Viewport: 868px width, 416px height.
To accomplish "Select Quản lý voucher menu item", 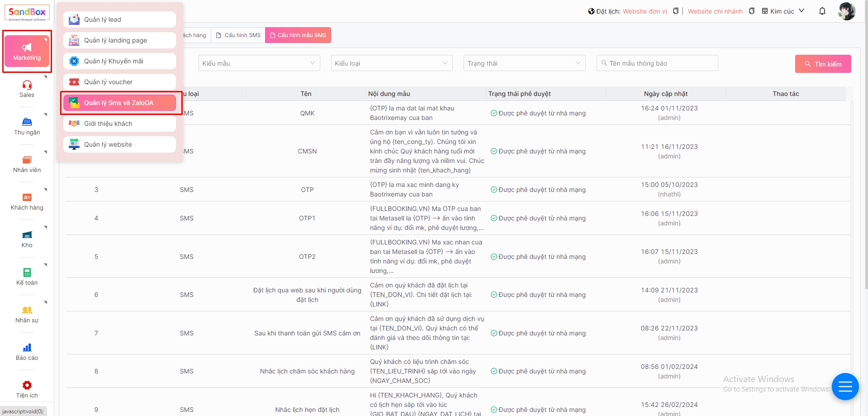I will 119,82.
